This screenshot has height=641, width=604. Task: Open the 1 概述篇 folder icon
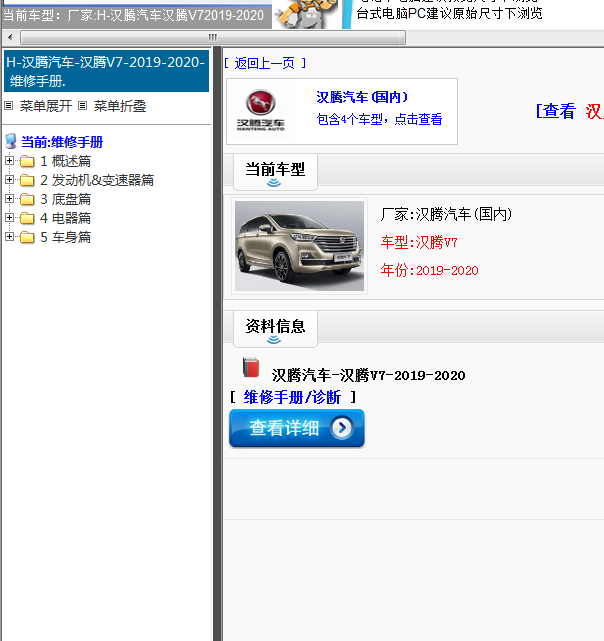(27, 161)
